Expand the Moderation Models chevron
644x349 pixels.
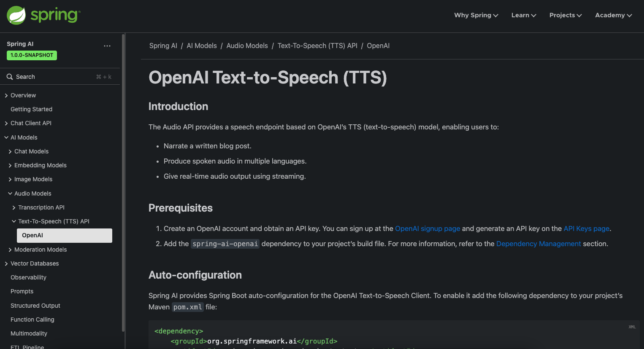10,250
